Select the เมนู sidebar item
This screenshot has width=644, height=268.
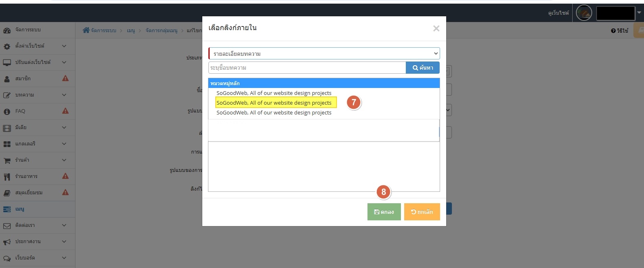point(38,209)
